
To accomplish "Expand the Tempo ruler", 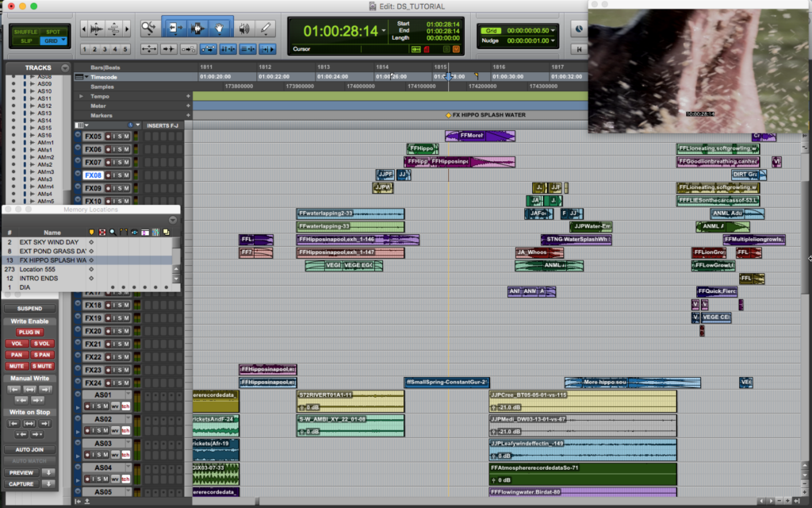I will 81,96.
